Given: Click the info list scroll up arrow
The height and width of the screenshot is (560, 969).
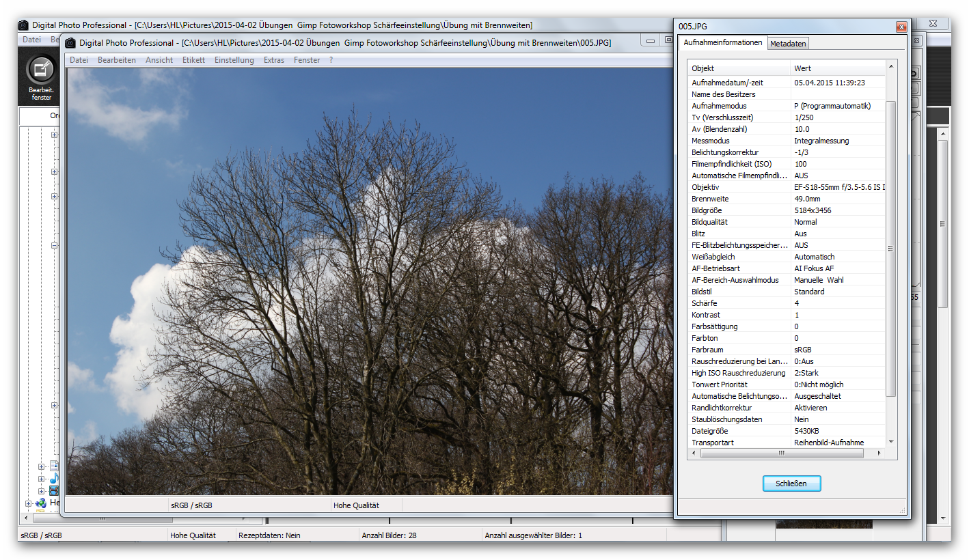Looking at the screenshot, I should click(890, 66).
